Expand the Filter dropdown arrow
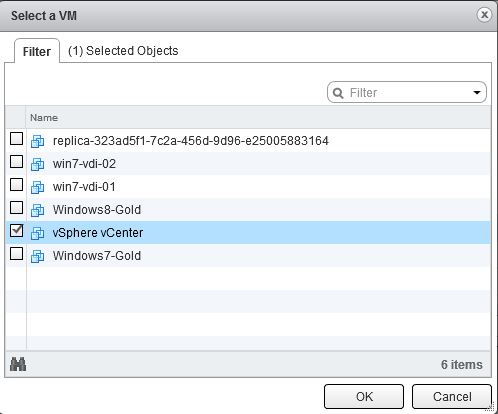Screen dimensions: 498x414 [x=477, y=92]
